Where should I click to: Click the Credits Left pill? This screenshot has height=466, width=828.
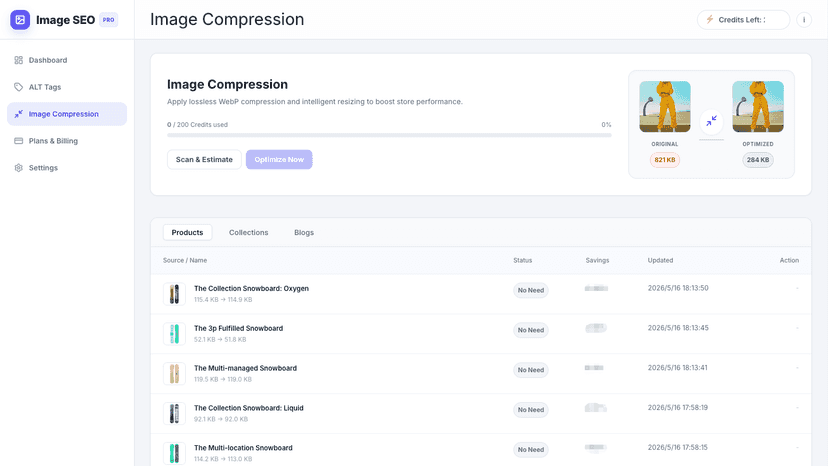[x=743, y=20]
